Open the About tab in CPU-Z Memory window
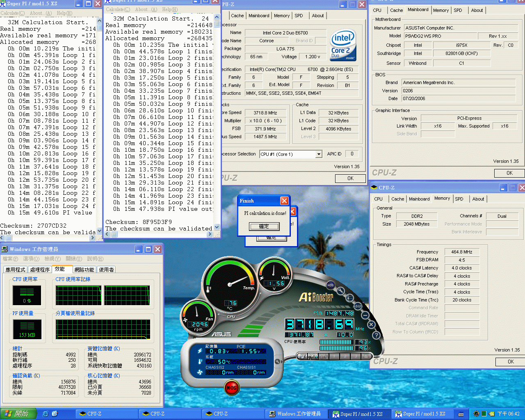The height and width of the screenshot is (420, 525). point(478,199)
